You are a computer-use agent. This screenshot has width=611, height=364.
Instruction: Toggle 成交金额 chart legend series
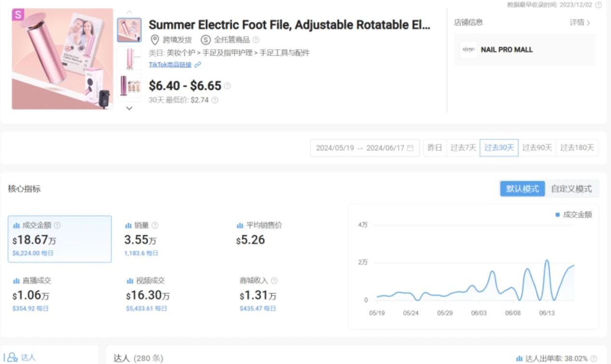(574, 215)
